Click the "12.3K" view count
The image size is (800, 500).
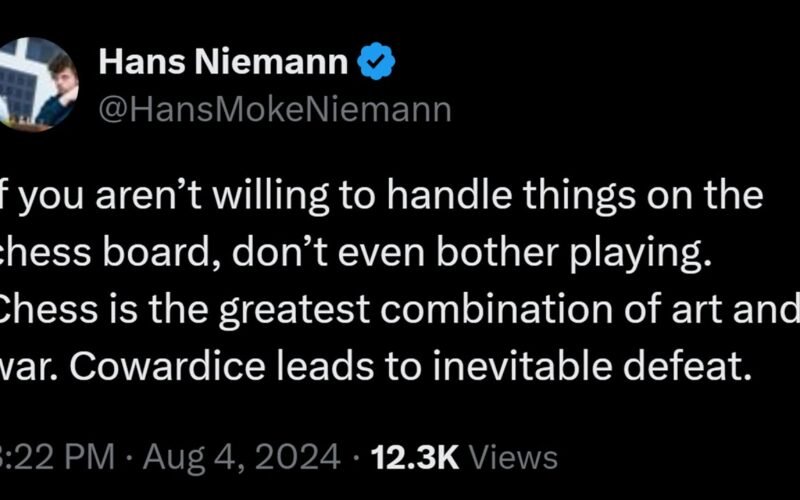pyautogui.click(x=414, y=457)
